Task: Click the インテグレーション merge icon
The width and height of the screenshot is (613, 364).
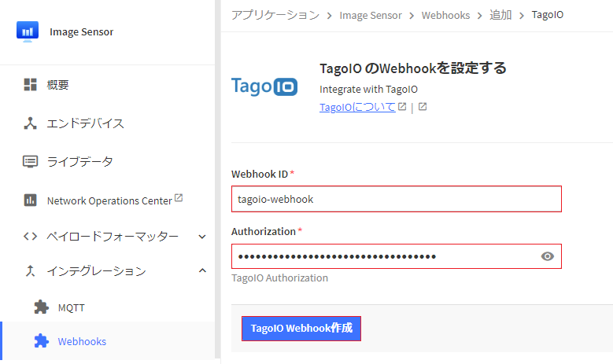Action: [x=30, y=270]
